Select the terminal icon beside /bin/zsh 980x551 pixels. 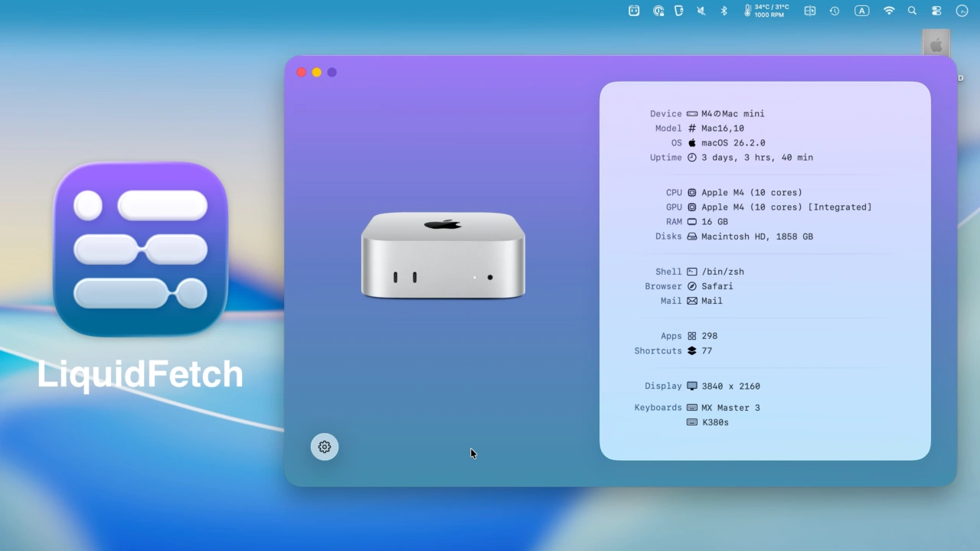[x=691, y=271]
